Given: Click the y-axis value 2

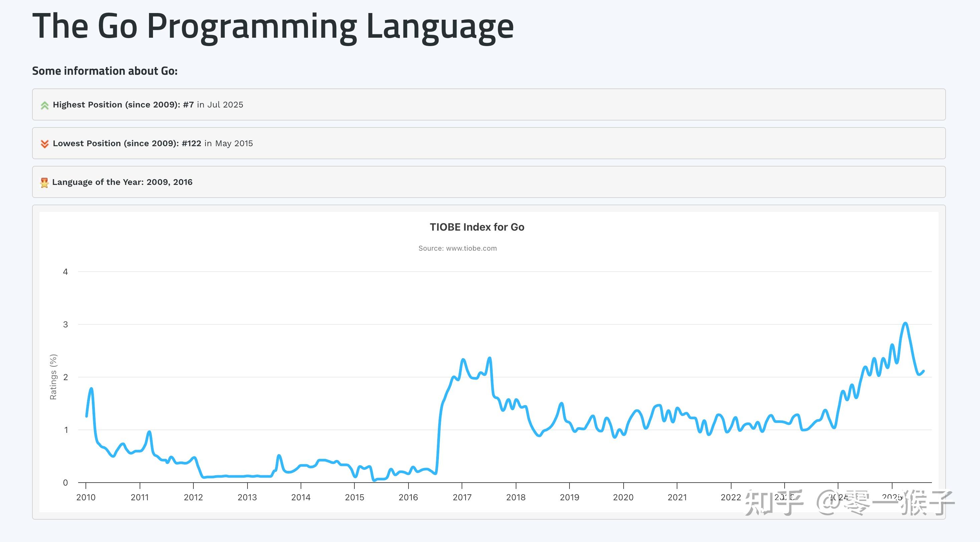Looking at the screenshot, I should (65, 377).
